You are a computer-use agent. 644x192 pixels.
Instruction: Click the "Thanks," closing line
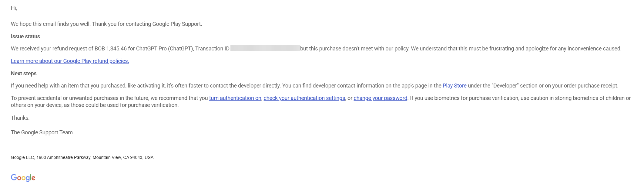click(x=20, y=118)
